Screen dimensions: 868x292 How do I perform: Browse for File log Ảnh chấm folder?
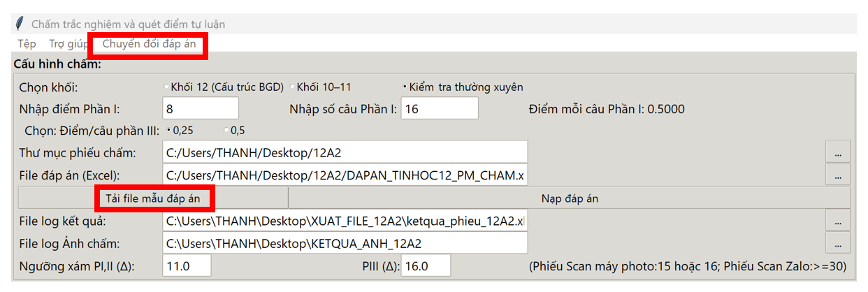tap(838, 243)
